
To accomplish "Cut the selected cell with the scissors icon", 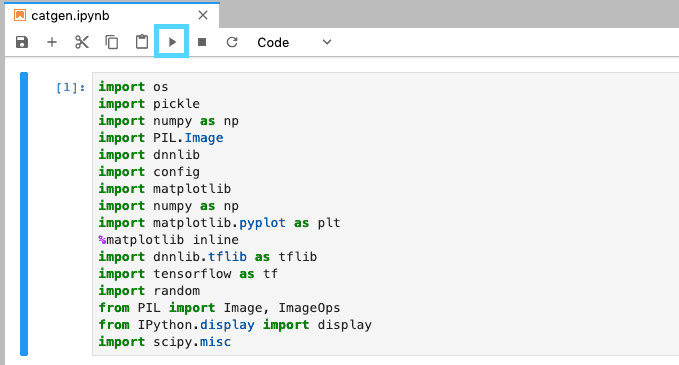I will (x=82, y=42).
